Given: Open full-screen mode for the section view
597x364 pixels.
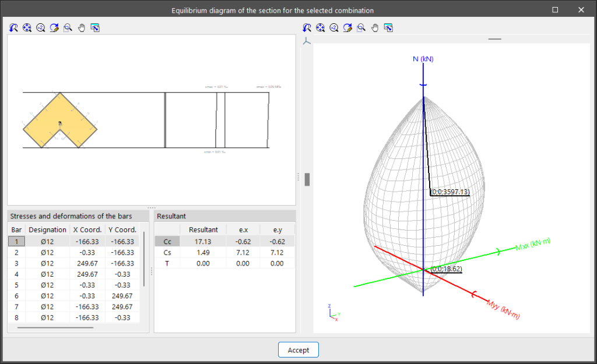Looking at the screenshot, I should tap(95, 27).
